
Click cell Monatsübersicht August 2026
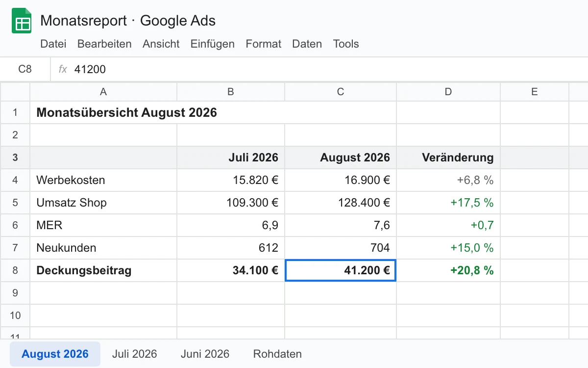(213, 112)
